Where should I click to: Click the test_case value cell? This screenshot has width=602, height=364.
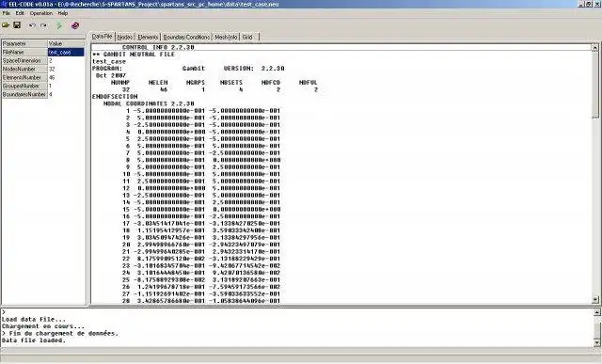coord(66,53)
